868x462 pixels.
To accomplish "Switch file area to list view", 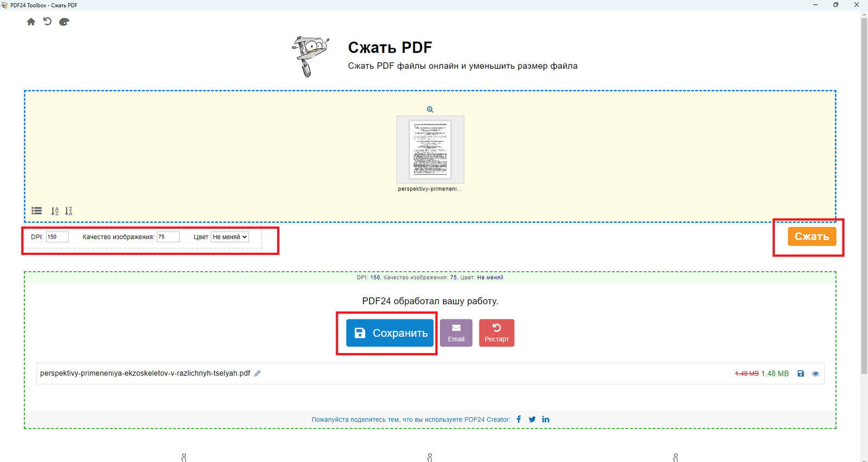I will pyautogui.click(x=37, y=211).
